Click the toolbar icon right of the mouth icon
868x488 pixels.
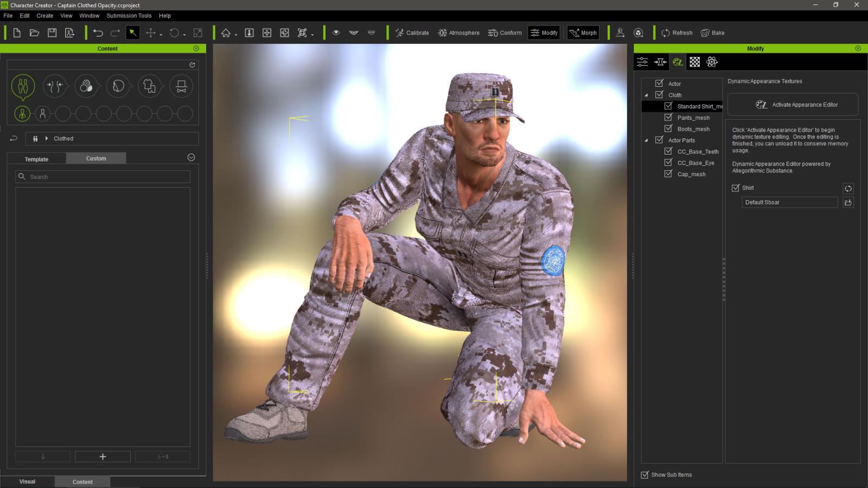pos(371,33)
